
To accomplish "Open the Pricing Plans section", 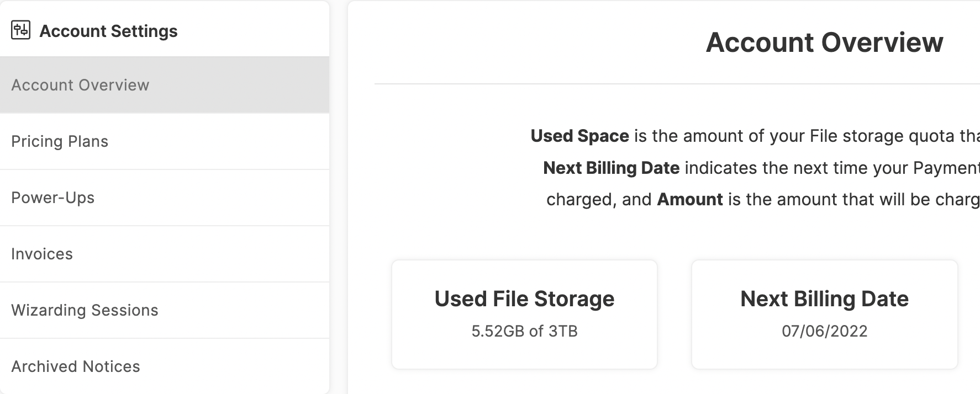I will coord(165,141).
